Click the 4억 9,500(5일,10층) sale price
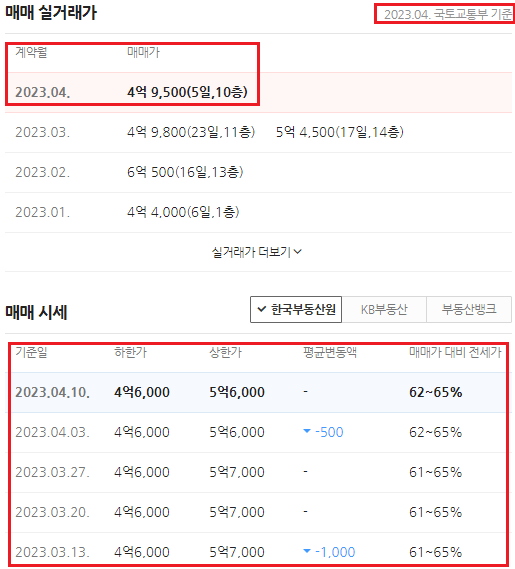The height and width of the screenshot is (569, 515). pos(187,92)
